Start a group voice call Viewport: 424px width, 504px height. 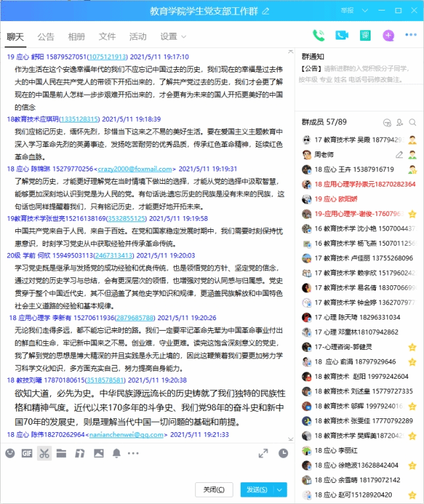coord(319,36)
